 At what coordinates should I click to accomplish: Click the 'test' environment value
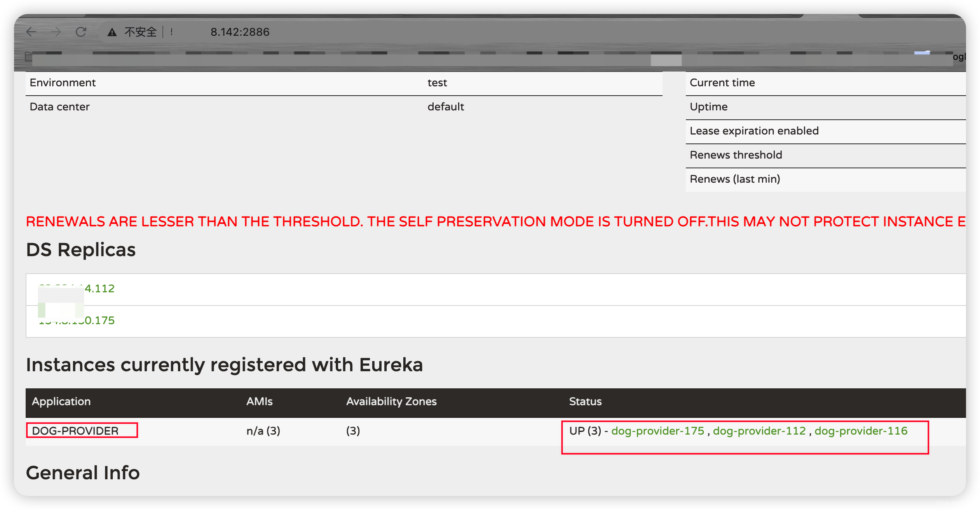click(x=437, y=83)
